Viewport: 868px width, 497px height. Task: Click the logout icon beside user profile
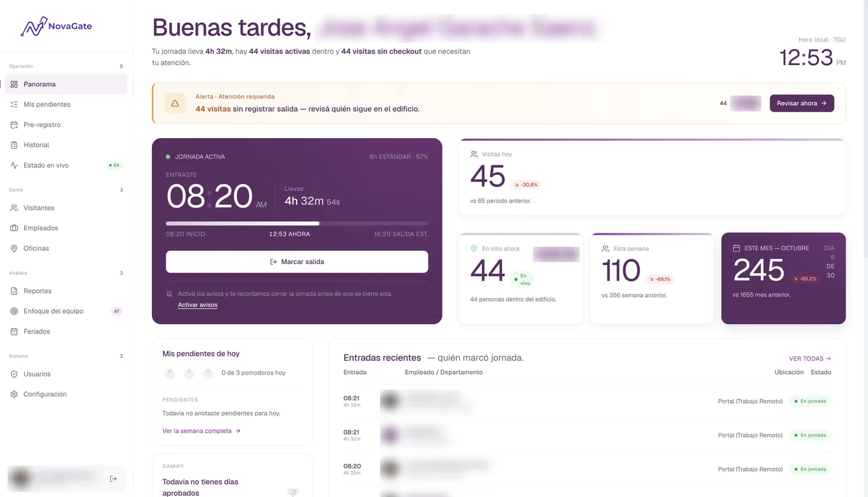pyautogui.click(x=113, y=479)
